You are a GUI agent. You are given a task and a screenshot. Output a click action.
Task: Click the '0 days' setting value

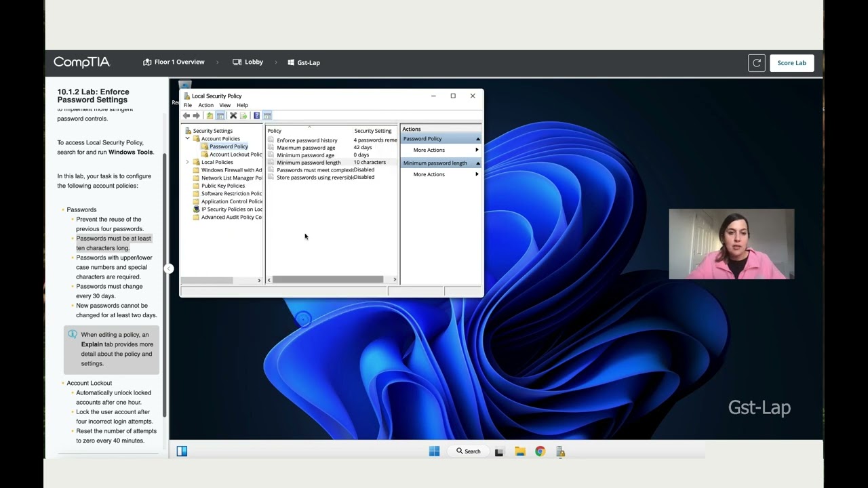[361, 155]
